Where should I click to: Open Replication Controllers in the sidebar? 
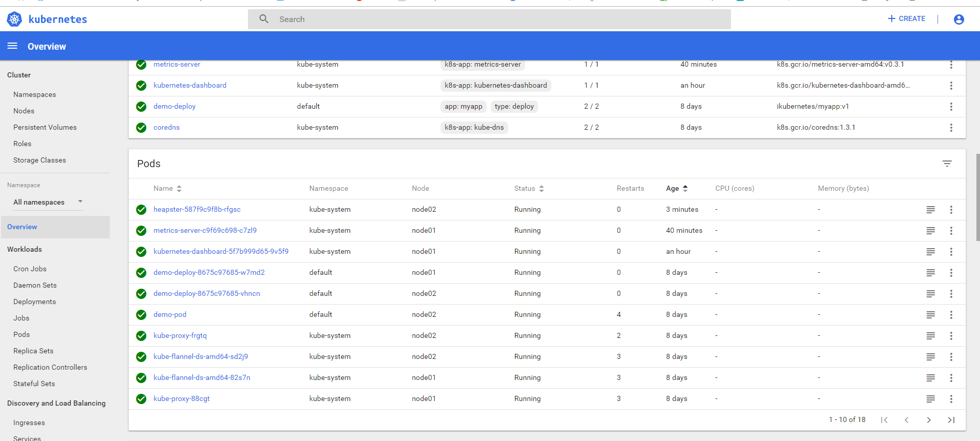pyautogui.click(x=50, y=368)
